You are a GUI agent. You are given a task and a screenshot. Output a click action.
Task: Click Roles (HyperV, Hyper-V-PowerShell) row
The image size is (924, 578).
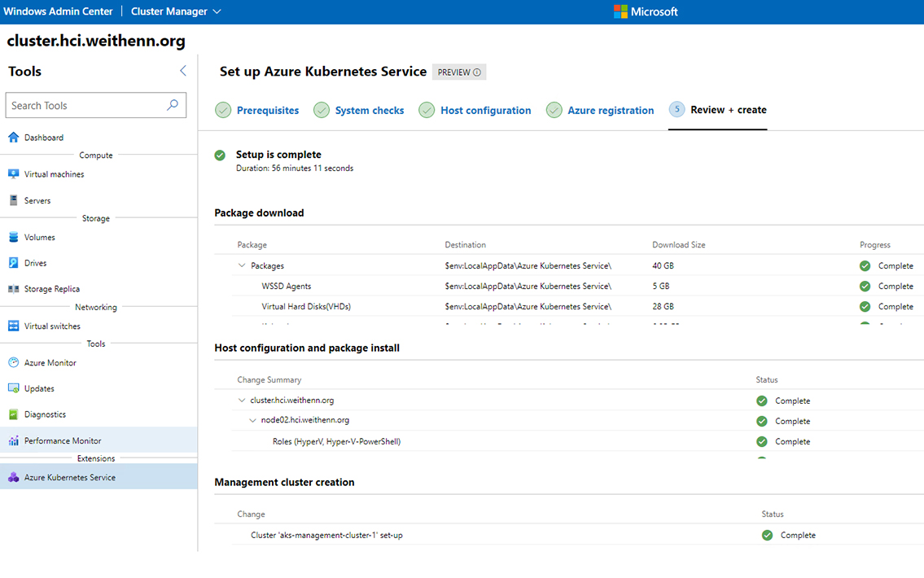tap(336, 441)
